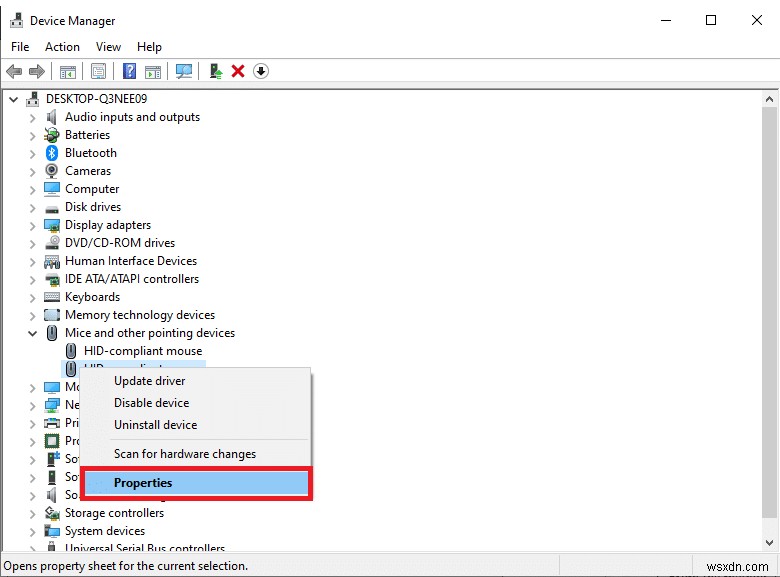Click the Storage controllers icon

point(52,513)
